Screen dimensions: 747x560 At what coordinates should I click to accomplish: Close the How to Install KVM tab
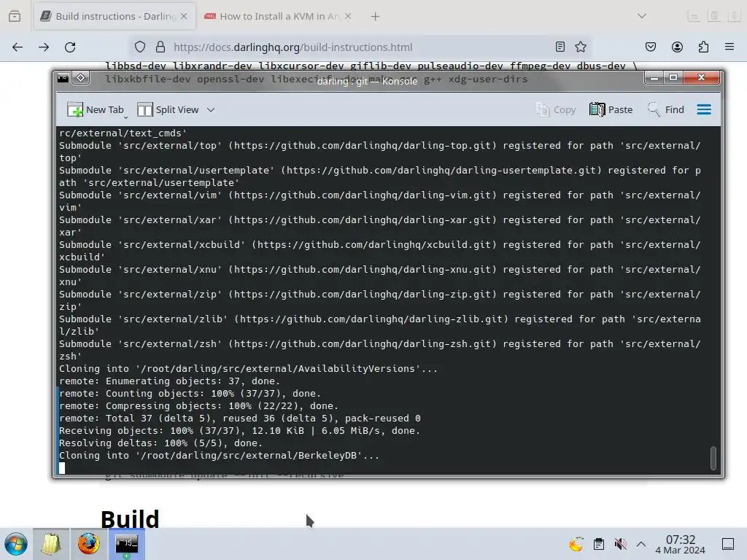pos(348,16)
